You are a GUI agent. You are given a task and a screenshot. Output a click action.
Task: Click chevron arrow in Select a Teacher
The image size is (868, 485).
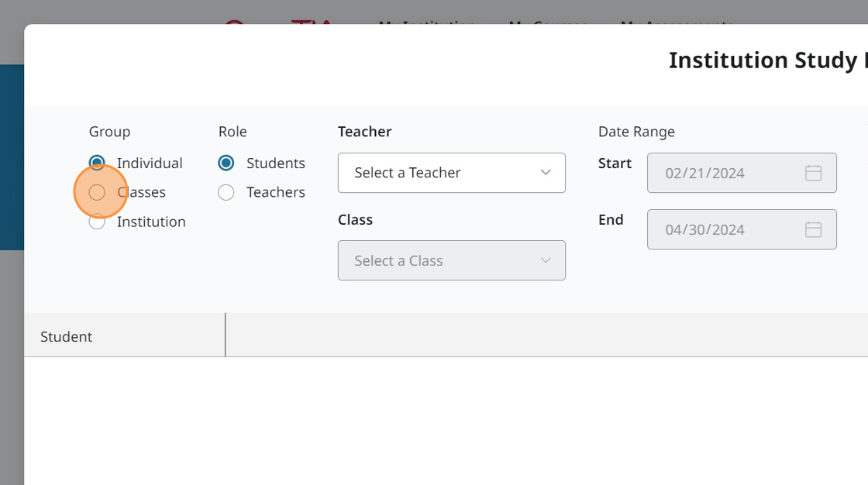[x=546, y=173]
